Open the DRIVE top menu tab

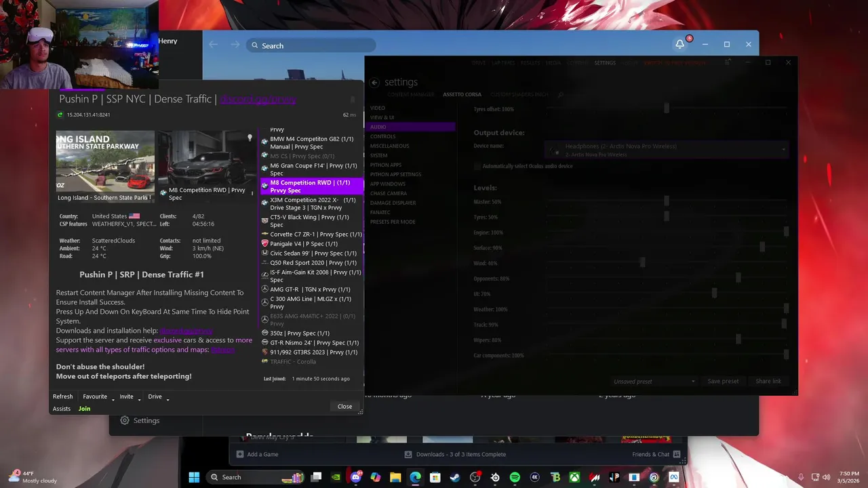point(479,62)
